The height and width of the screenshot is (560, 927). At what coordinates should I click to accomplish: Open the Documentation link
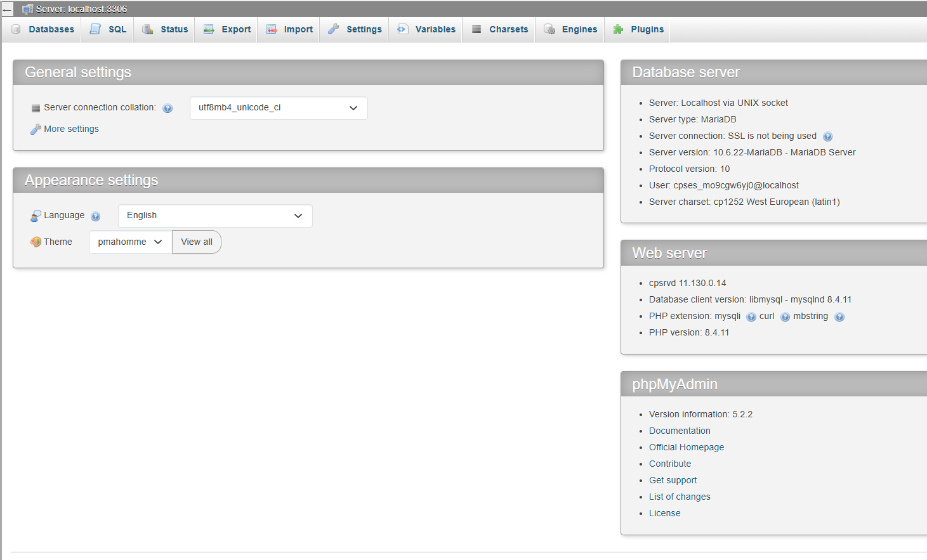[x=680, y=431]
